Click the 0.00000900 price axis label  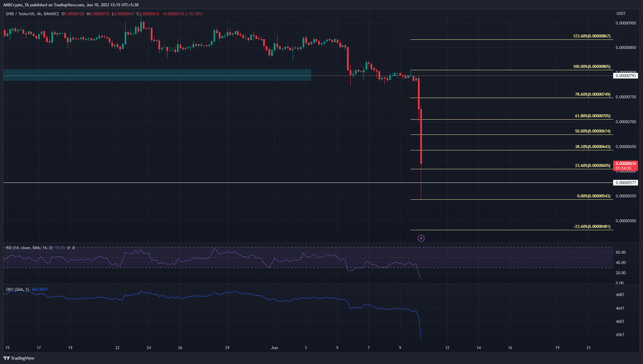[626, 23]
